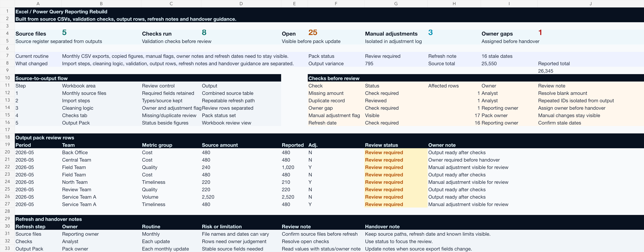644x252 pixels.
Task: Click the 'Handover note' column heading
Action: click(x=382, y=226)
